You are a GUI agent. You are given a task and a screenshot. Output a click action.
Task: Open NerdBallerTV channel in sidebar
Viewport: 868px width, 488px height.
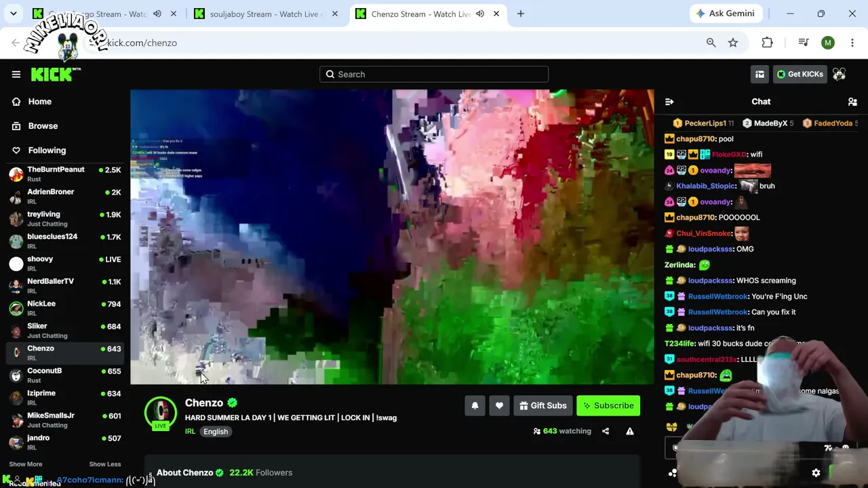coord(65,286)
